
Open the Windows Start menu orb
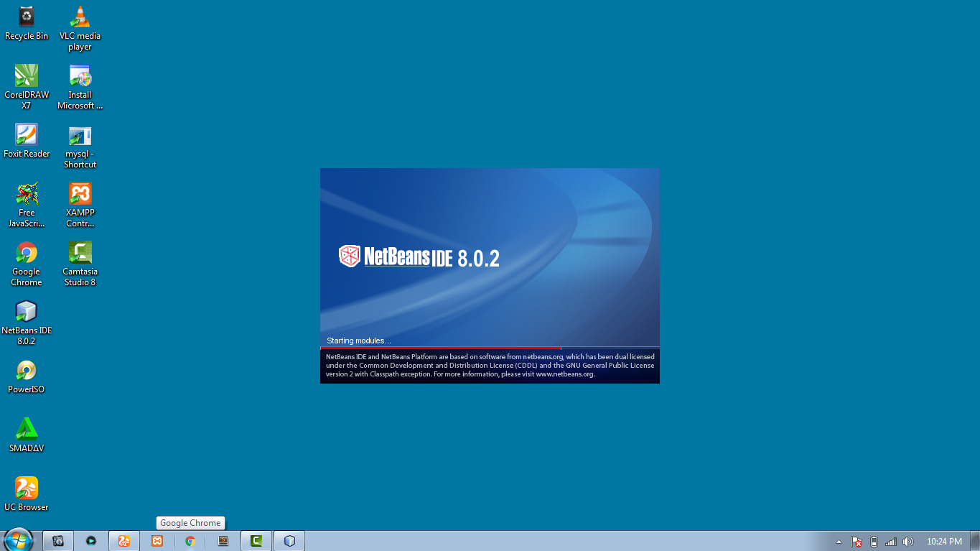(x=18, y=541)
